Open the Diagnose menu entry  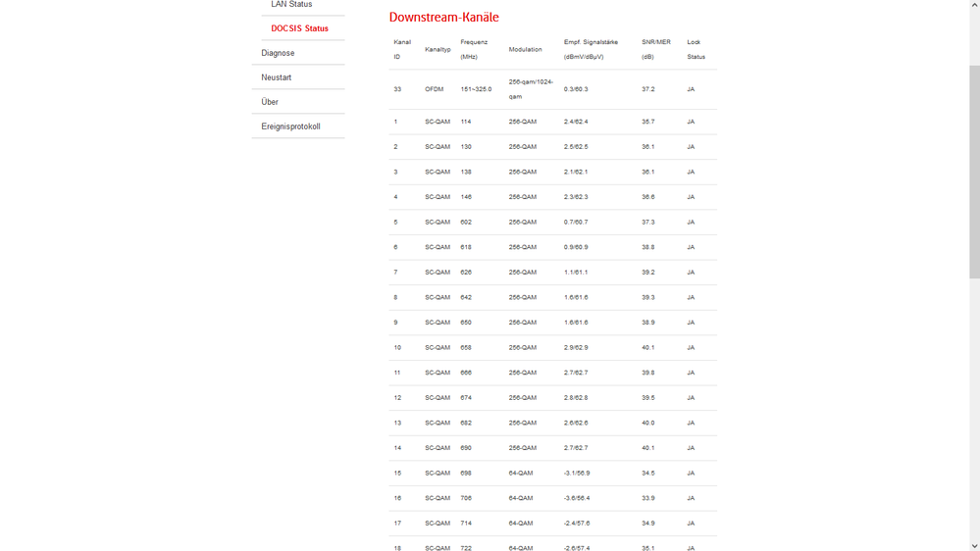[278, 53]
